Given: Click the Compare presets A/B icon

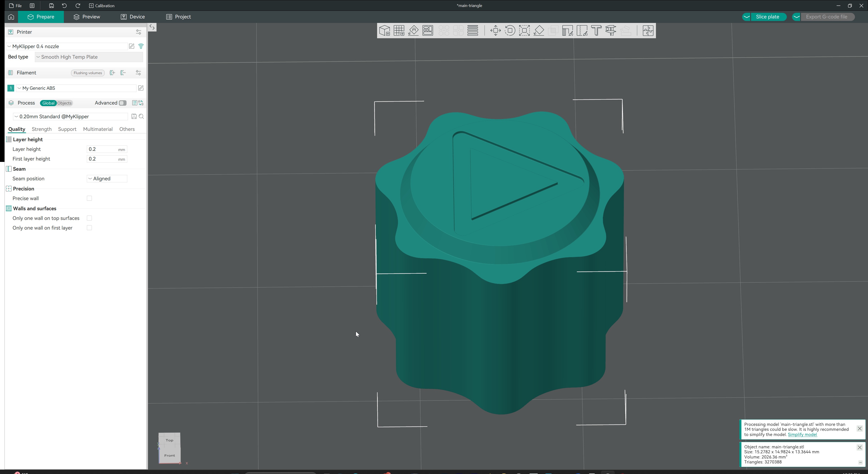Looking at the screenshot, I should click(141, 103).
